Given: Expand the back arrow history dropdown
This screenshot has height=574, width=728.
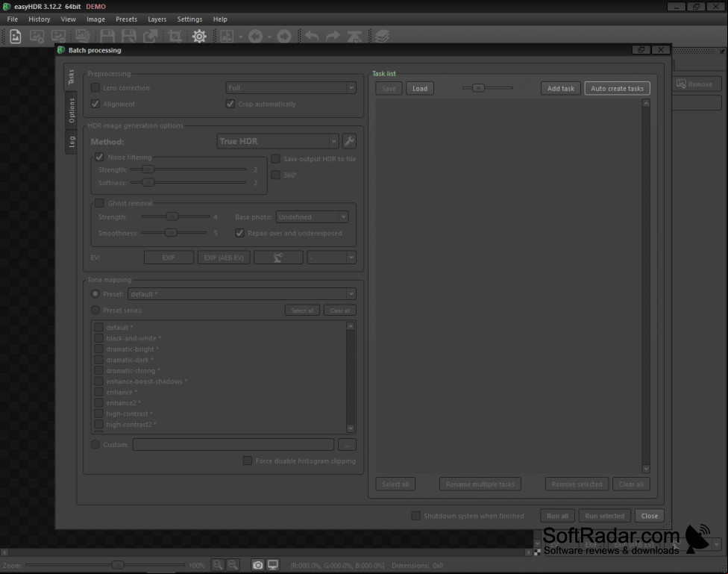Looking at the screenshot, I should pos(269,37).
